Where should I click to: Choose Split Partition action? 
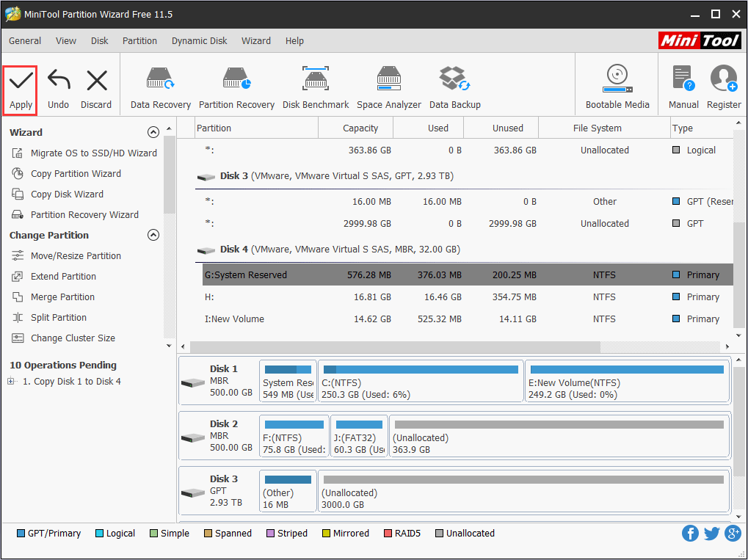(x=49, y=317)
